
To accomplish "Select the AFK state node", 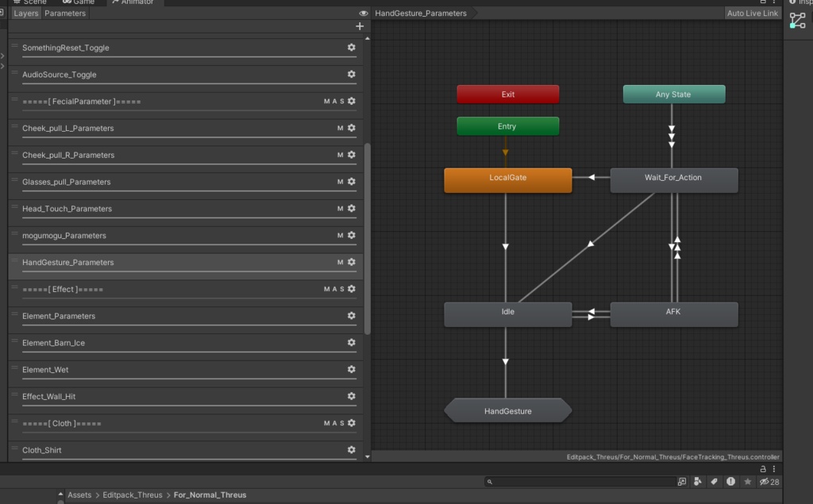I will tap(673, 314).
